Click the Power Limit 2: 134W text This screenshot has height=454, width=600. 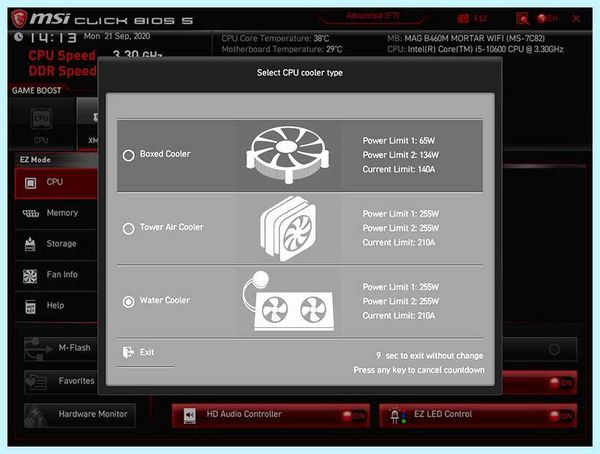[x=401, y=155]
